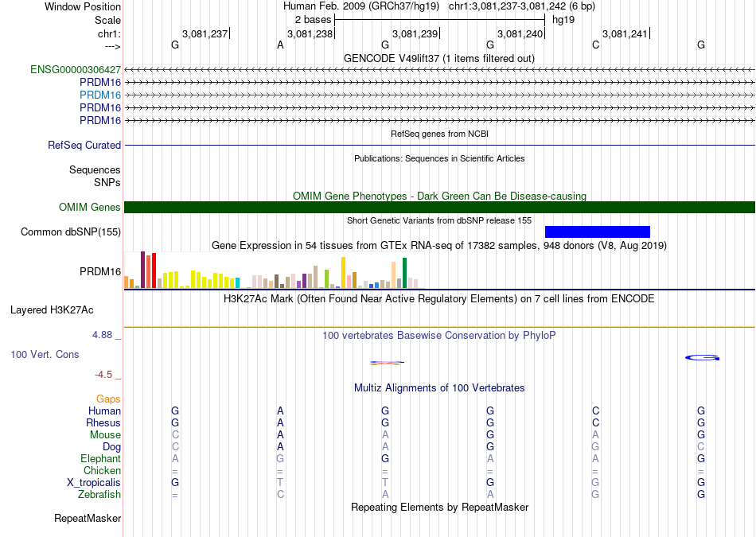Viewport: 756px width, 537px height.
Task: Click the Chicken species label
Action: click(102, 470)
